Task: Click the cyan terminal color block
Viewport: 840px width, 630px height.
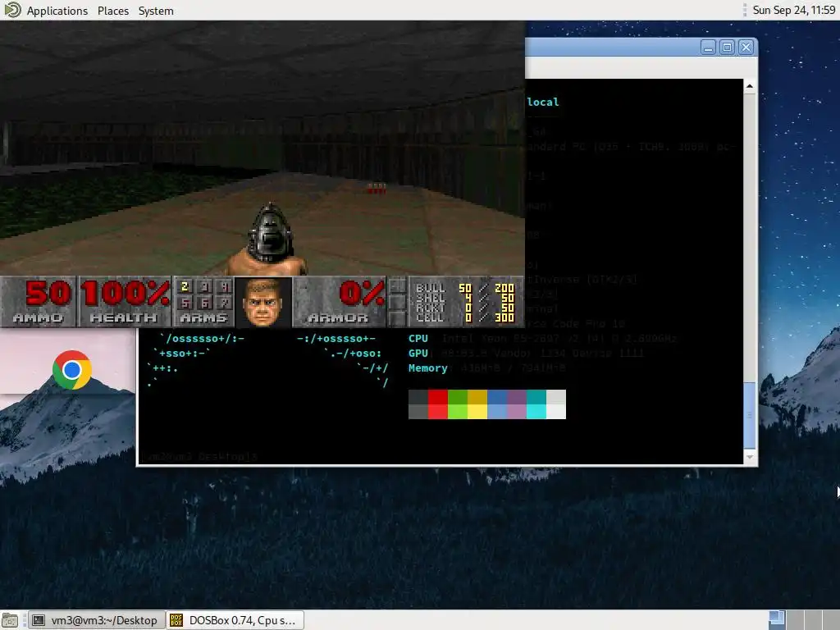Action: 536,412
